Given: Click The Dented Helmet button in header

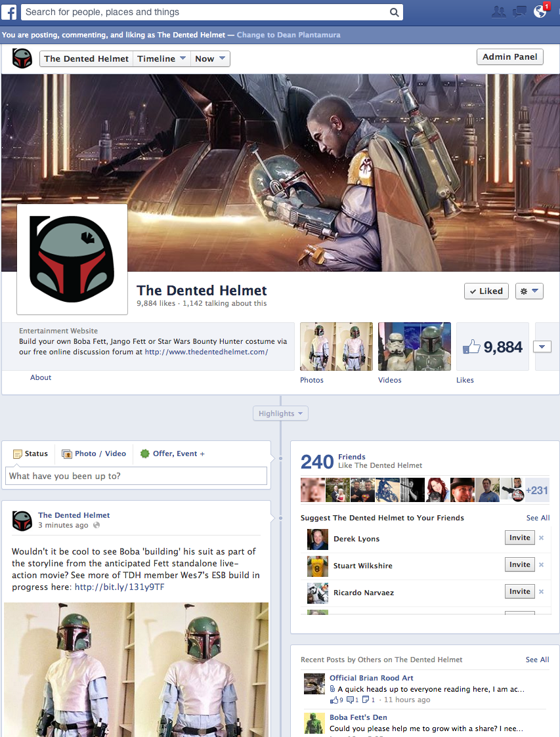Looking at the screenshot, I should click(x=86, y=59).
